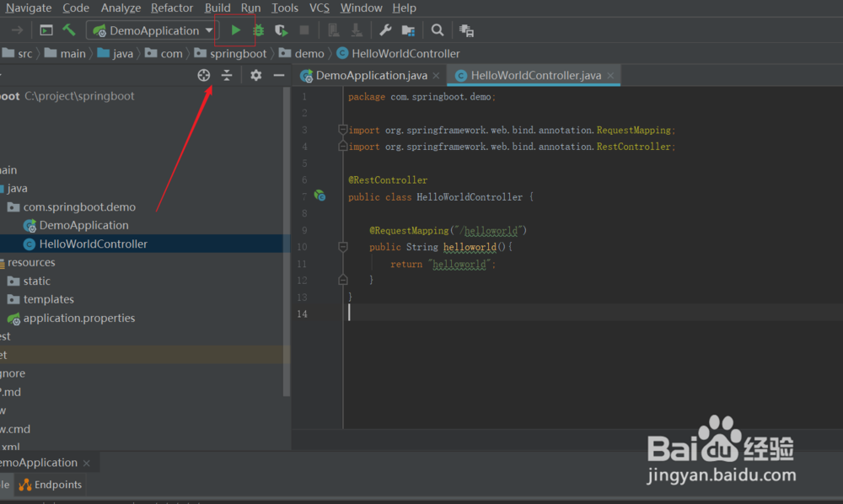Open the Help menu

[x=404, y=8]
